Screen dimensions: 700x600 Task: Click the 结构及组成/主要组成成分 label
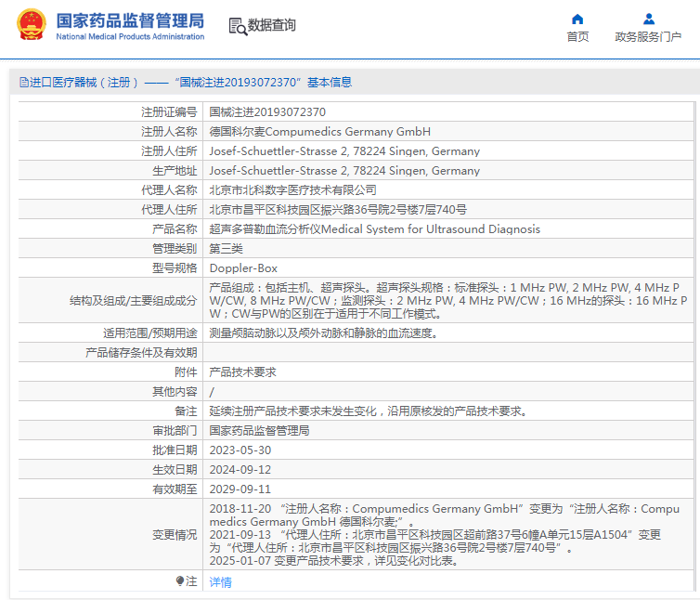pos(133,301)
